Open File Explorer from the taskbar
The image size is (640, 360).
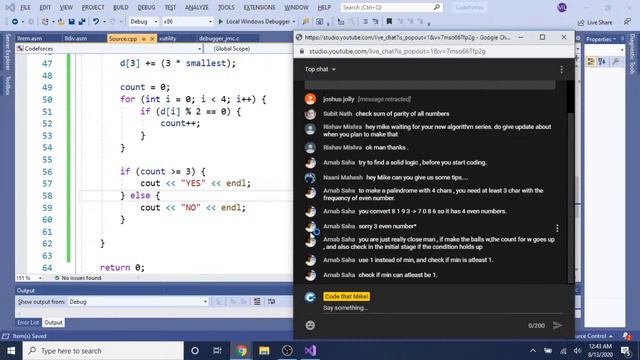pyautogui.click(x=264, y=351)
